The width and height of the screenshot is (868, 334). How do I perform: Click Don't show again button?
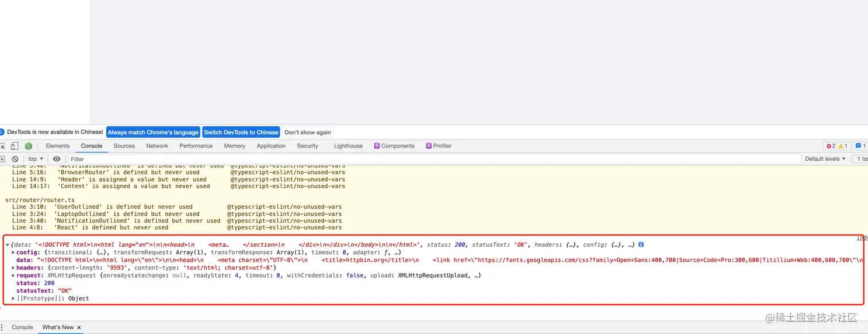(x=308, y=132)
